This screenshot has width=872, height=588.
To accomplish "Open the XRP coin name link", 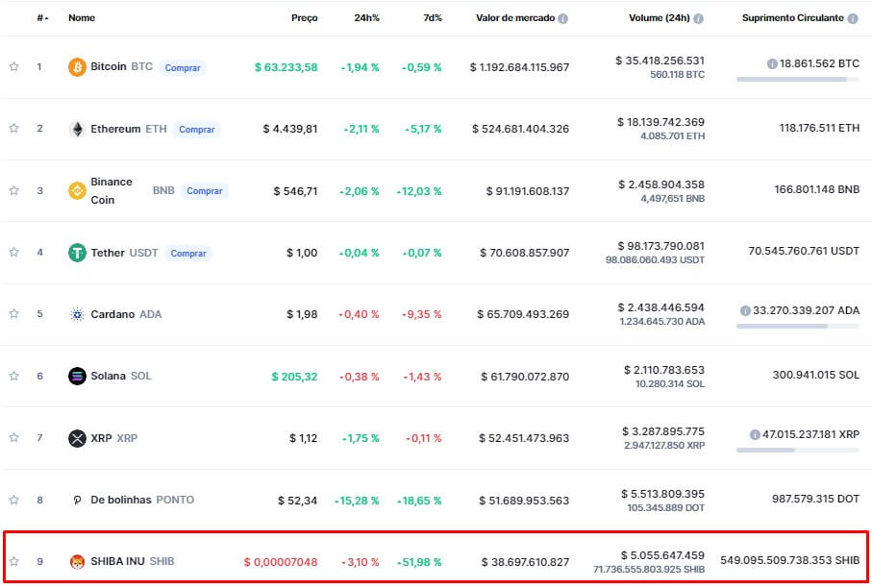I will 101,438.
